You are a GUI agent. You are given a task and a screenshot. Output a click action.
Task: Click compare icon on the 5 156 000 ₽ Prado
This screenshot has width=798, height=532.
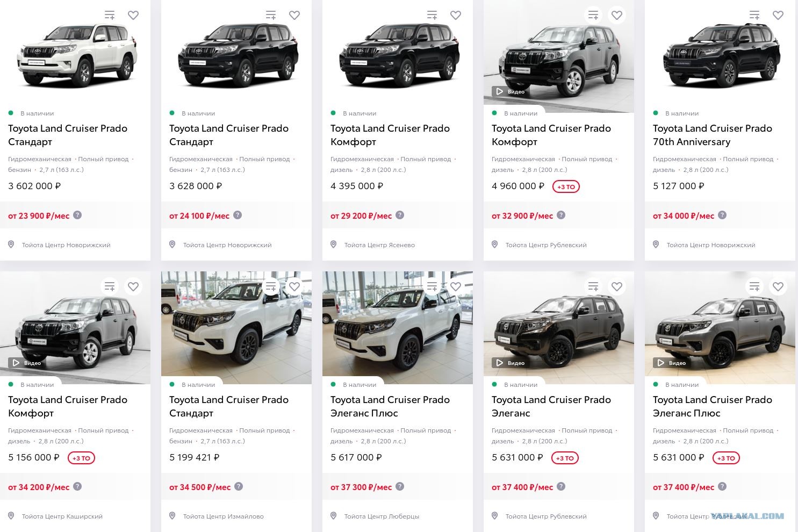pyautogui.click(x=110, y=287)
